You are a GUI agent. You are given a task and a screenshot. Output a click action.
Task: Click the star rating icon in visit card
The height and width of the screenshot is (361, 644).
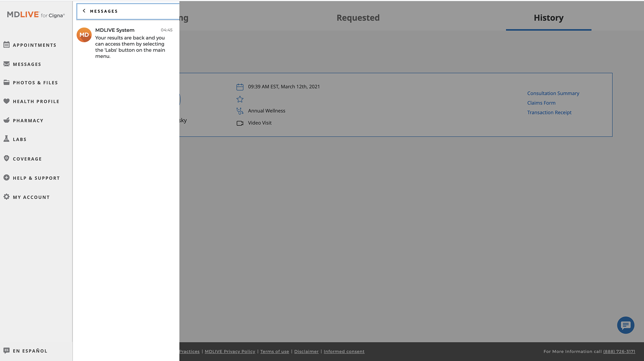point(240,99)
